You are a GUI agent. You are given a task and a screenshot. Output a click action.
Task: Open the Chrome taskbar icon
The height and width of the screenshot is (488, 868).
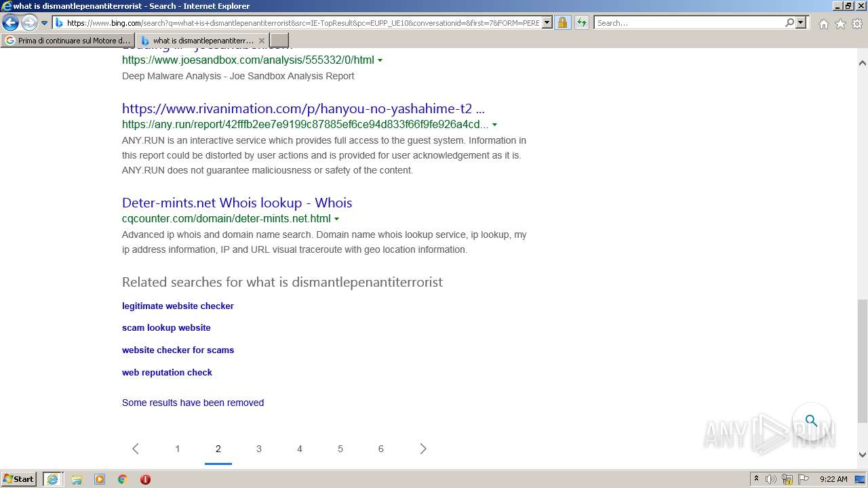click(x=123, y=479)
